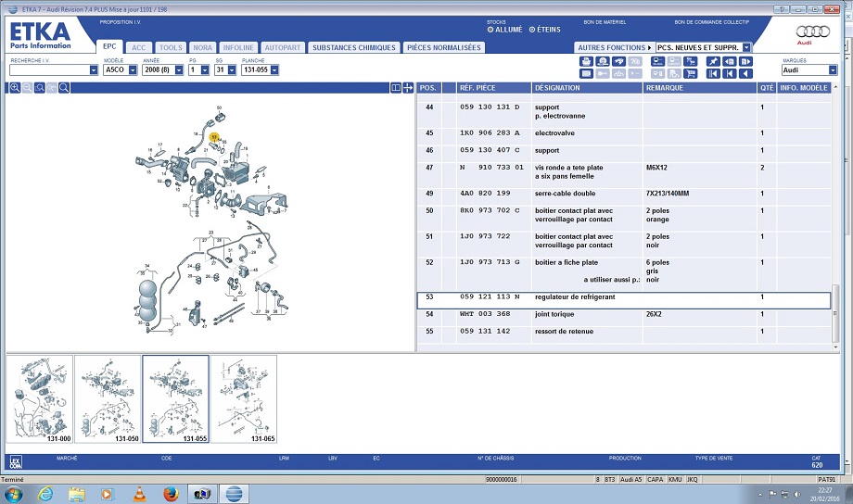Screen dimensions: 853x504
Task: Open the PIÈCES NORMALISÉES tab
Action: pos(431,47)
